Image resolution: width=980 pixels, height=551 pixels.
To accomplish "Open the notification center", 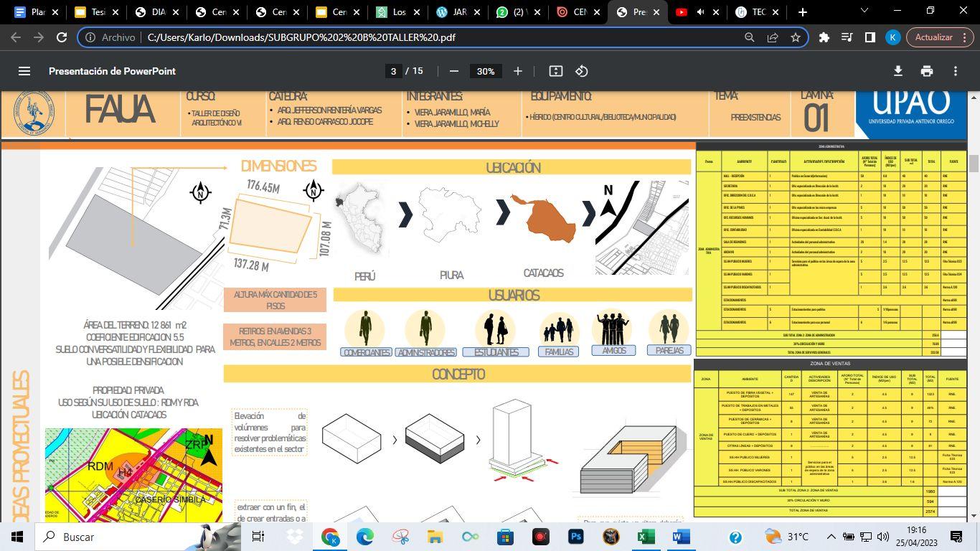I will coord(956,537).
